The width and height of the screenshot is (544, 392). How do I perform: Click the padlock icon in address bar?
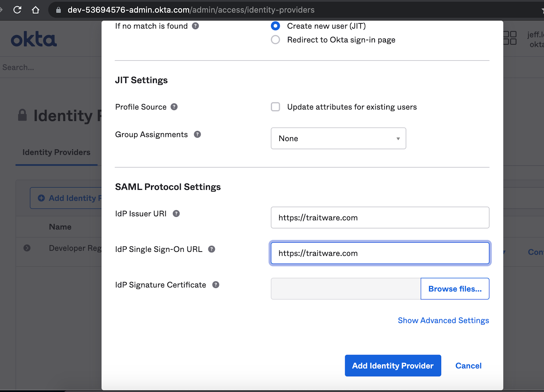pos(58,10)
